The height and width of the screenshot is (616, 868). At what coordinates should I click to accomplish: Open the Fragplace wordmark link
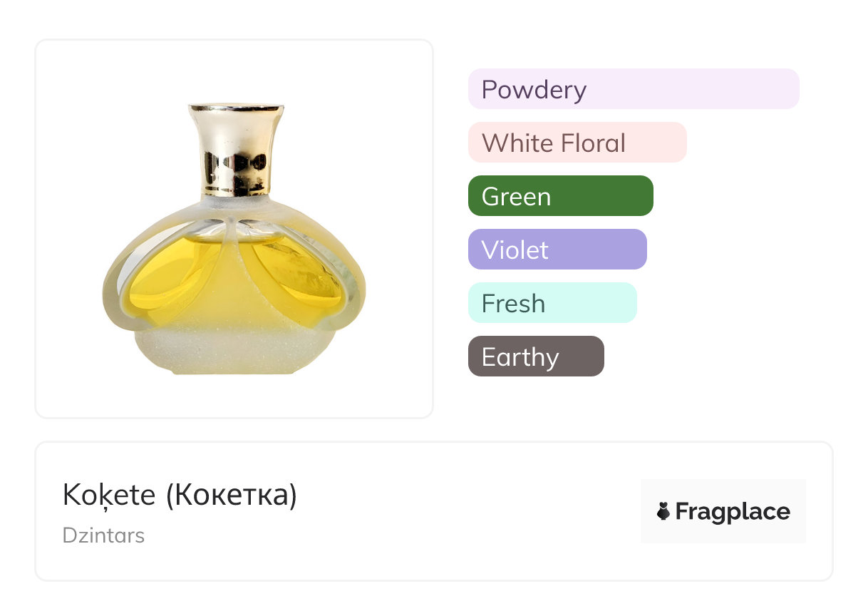click(733, 511)
